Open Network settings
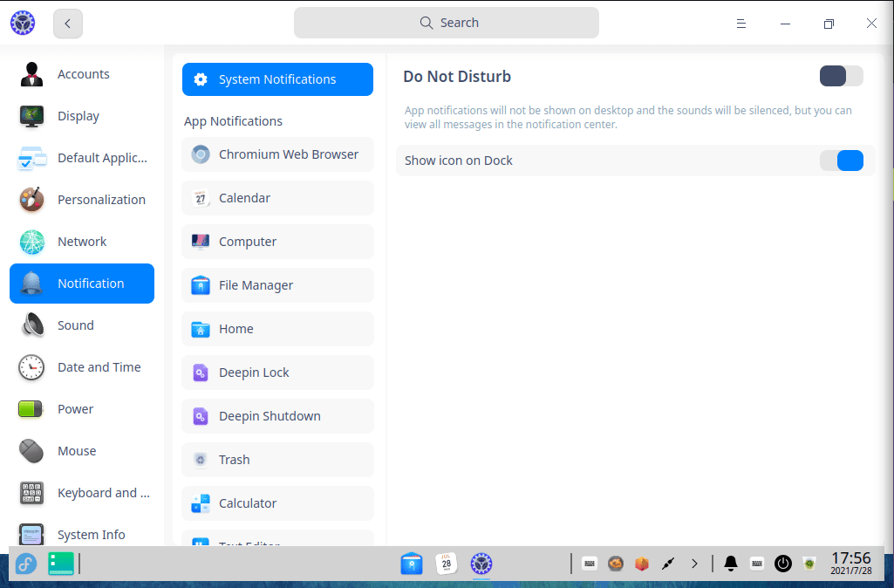The image size is (894, 588). pos(82,242)
